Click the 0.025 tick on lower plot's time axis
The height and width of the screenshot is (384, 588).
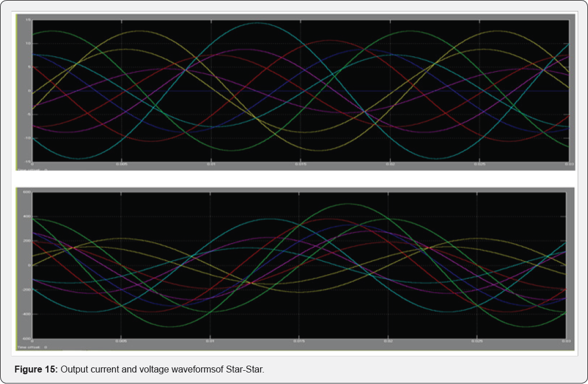coord(479,341)
